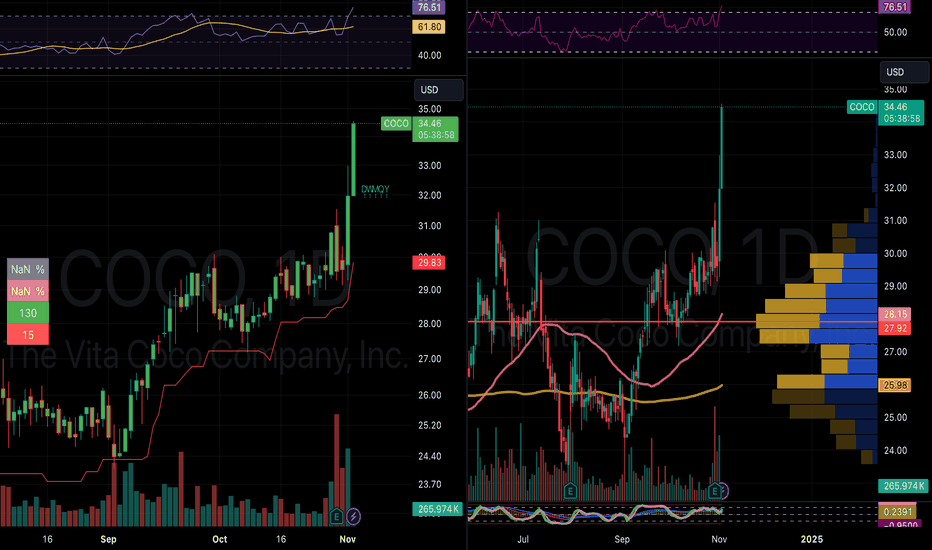Click the 50.00 level on right RSI axis
Viewport: 932px width, 550px height.
pyautogui.click(x=895, y=32)
